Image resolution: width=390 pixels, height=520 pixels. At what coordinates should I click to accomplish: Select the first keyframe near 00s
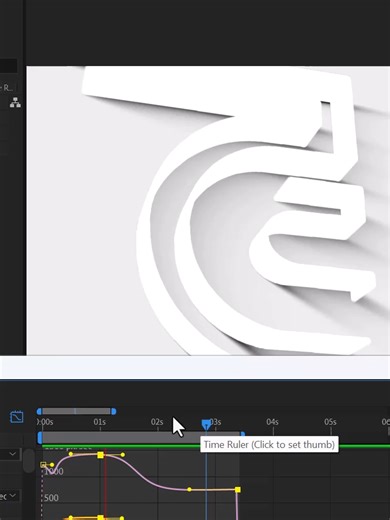pos(43,465)
